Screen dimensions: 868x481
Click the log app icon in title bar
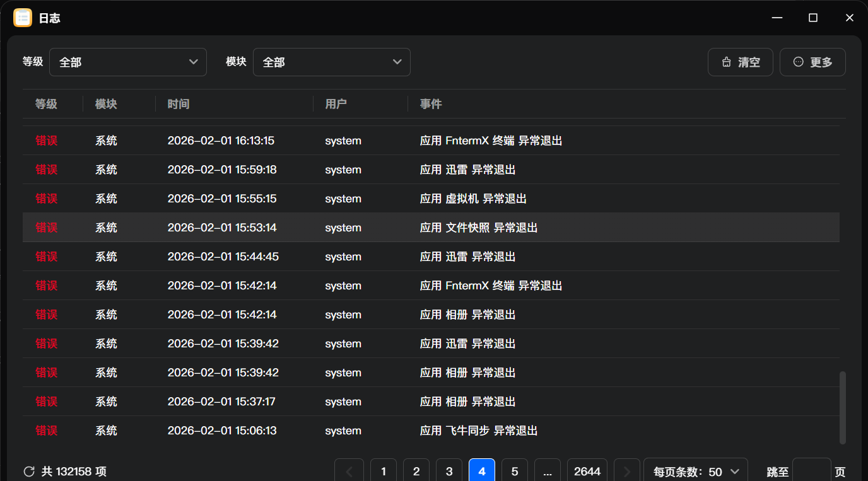click(23, 18)
